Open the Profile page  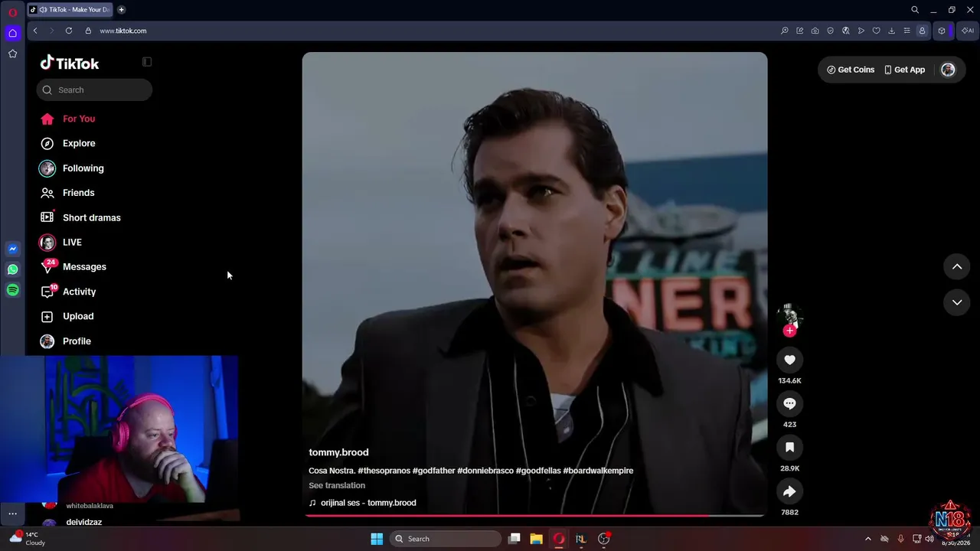pyautogui.click(x=77, y=341)
